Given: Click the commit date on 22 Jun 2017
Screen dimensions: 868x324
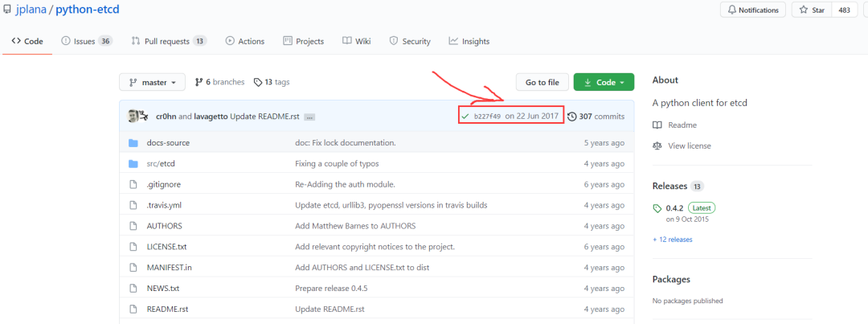Looking at the screenshot, I should 532,117.
